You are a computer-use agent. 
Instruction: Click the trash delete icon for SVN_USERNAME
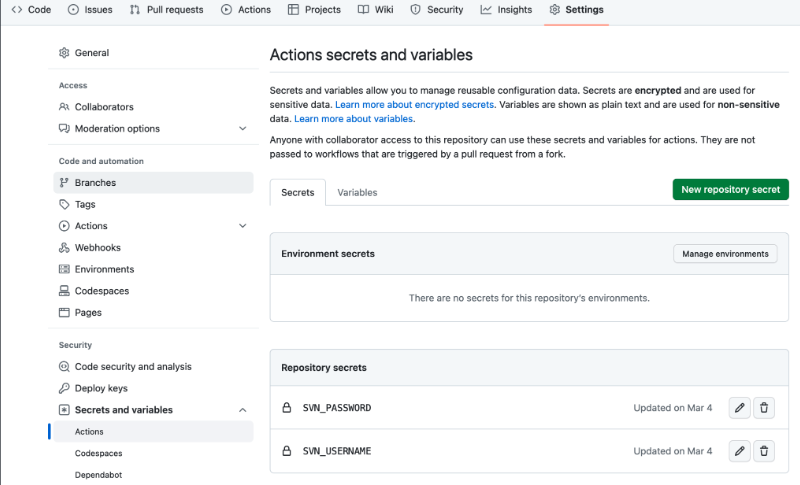point(764,451)
